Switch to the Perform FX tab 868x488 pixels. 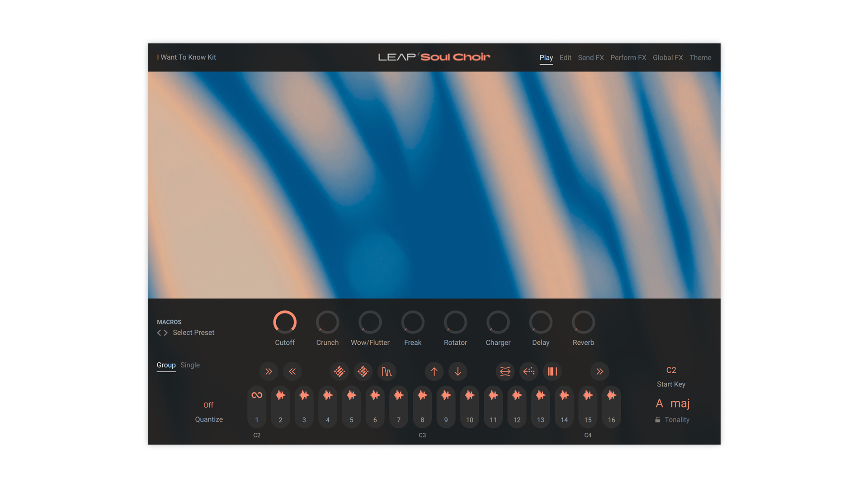pos(628,58)
